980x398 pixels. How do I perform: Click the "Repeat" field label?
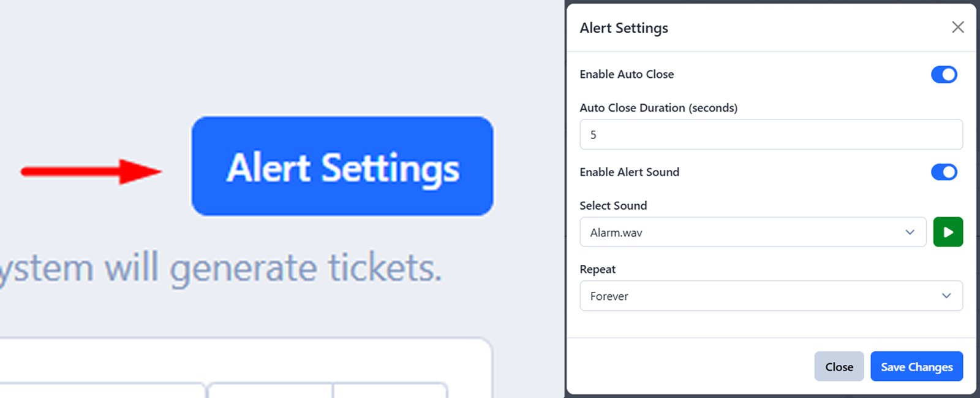597,270
